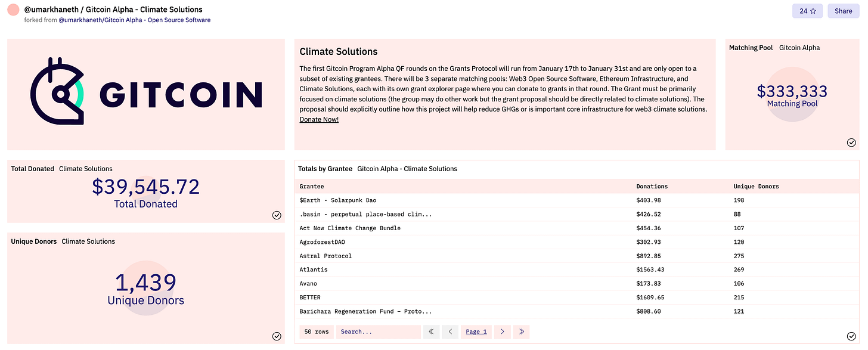The width and height of the screenshot is (868, 350).
Task: Star the dashboard with the 24 star button
Action: 807,11
